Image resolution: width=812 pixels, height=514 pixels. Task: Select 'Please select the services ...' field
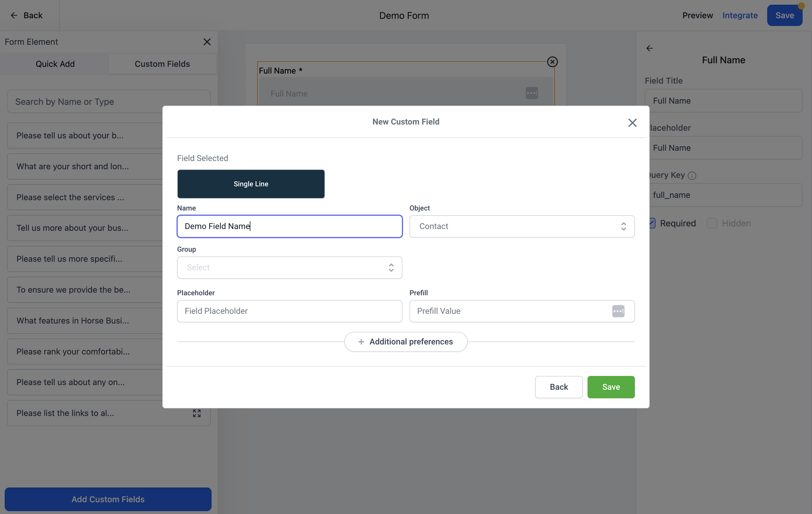point(85,197)
